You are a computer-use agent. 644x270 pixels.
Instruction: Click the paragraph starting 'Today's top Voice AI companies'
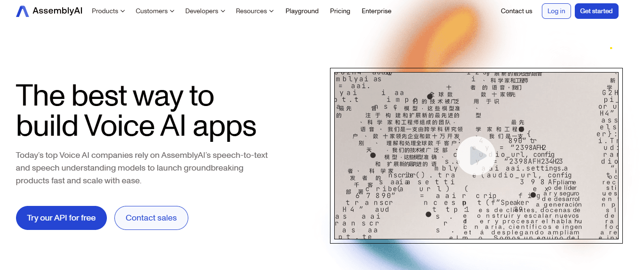142,168
